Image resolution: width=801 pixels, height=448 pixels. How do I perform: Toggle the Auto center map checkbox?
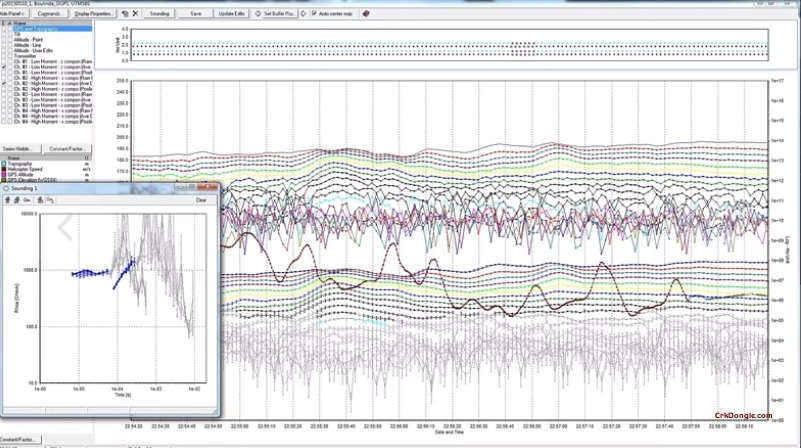coord(314,14)
